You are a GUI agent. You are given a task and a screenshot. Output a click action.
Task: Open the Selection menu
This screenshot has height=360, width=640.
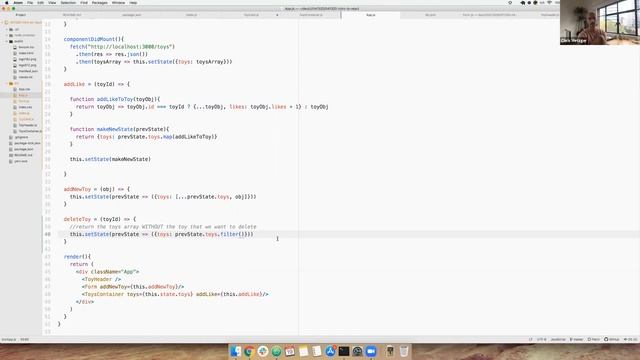pyautogui.click(x=68, y=2)
